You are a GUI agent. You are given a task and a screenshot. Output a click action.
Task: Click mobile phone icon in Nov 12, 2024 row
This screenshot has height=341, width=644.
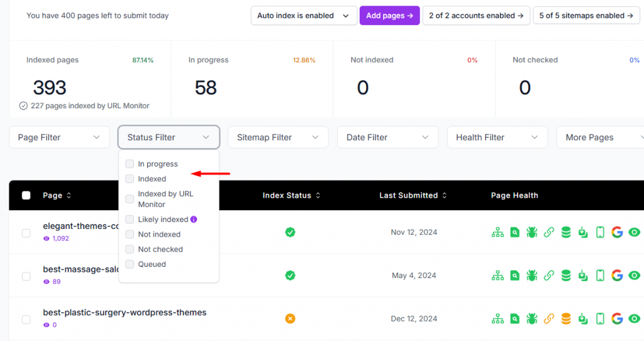(600, 233)
